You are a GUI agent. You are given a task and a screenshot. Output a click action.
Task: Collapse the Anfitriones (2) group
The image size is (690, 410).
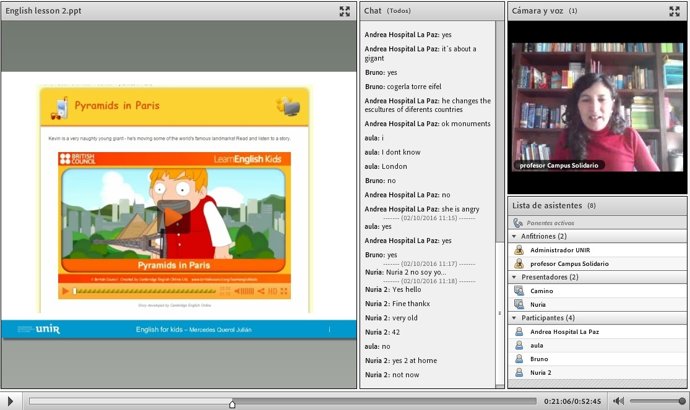[515, 236]
